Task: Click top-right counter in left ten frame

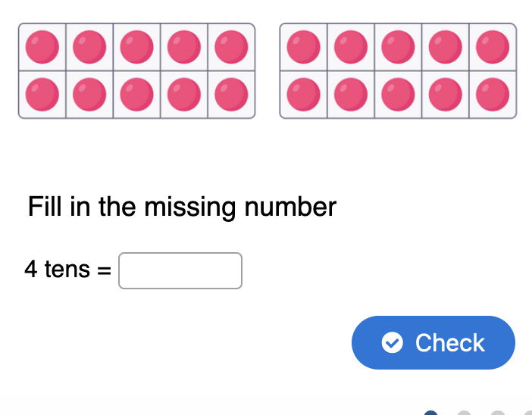Action: coord(231,47)
